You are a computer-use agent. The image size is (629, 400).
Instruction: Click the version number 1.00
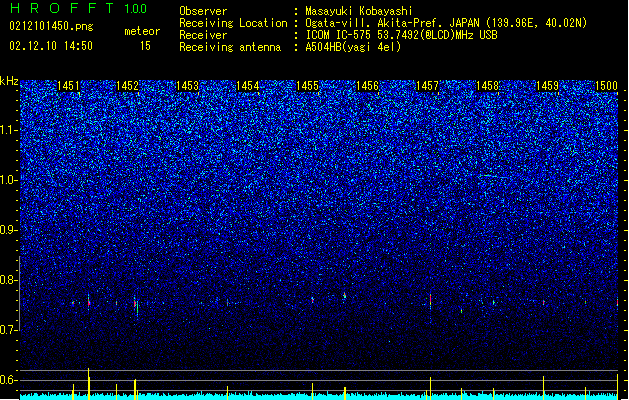[x=136, y=9]
